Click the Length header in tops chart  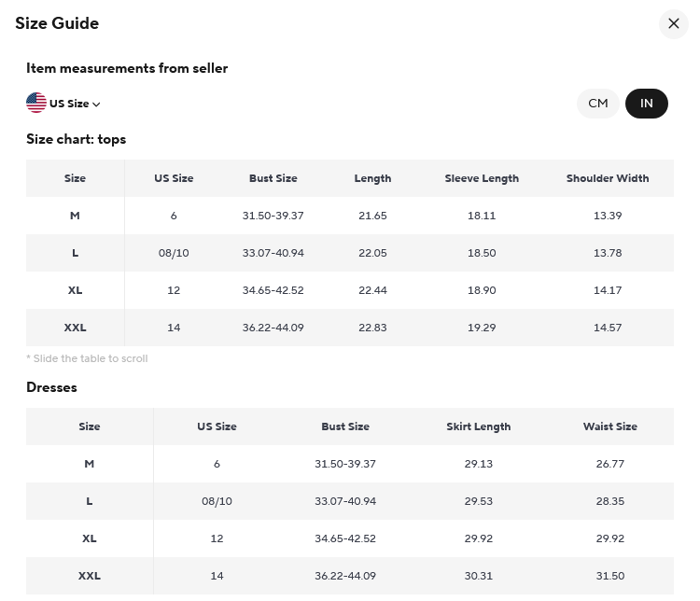[372, 178]
